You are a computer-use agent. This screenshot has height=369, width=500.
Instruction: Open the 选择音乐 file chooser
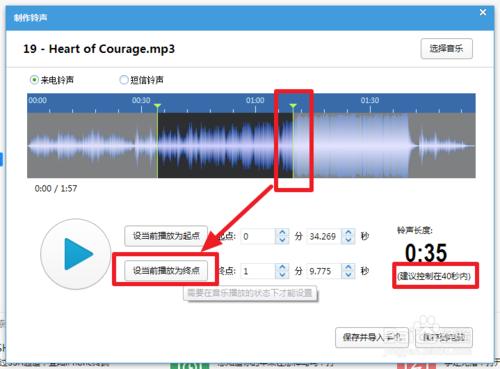[x=446, y=49]
